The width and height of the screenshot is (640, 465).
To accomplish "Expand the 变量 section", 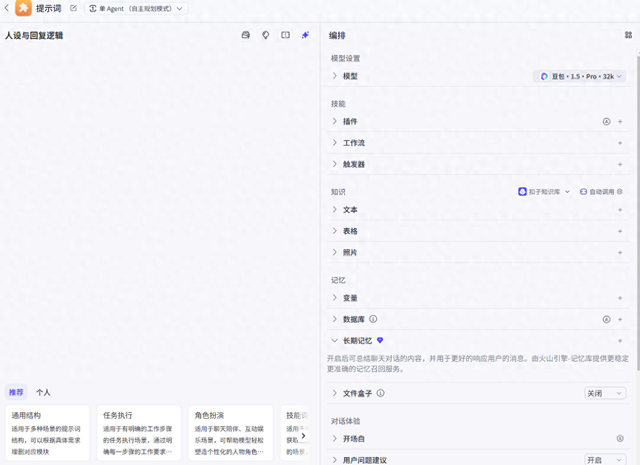I will point(335,298).
